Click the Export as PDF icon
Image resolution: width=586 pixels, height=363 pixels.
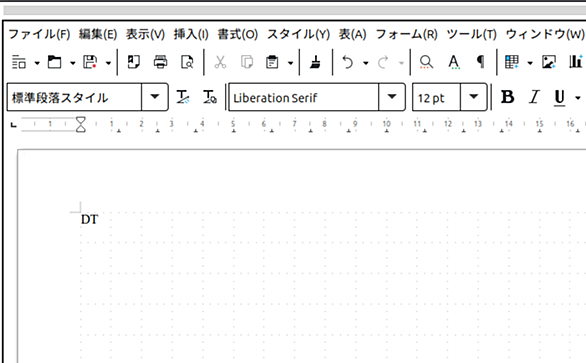[133, 62]
